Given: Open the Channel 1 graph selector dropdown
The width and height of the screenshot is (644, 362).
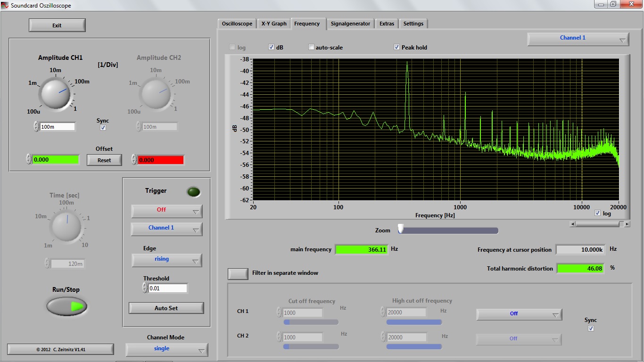Looking at the screenshot, I should click(578, 39).
